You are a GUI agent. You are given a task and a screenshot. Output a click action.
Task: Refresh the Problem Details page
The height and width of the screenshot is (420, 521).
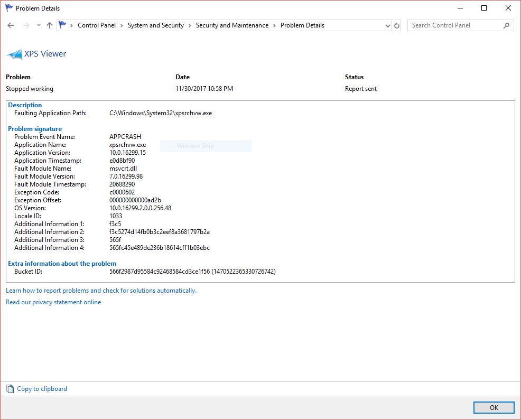pos(397,25)
